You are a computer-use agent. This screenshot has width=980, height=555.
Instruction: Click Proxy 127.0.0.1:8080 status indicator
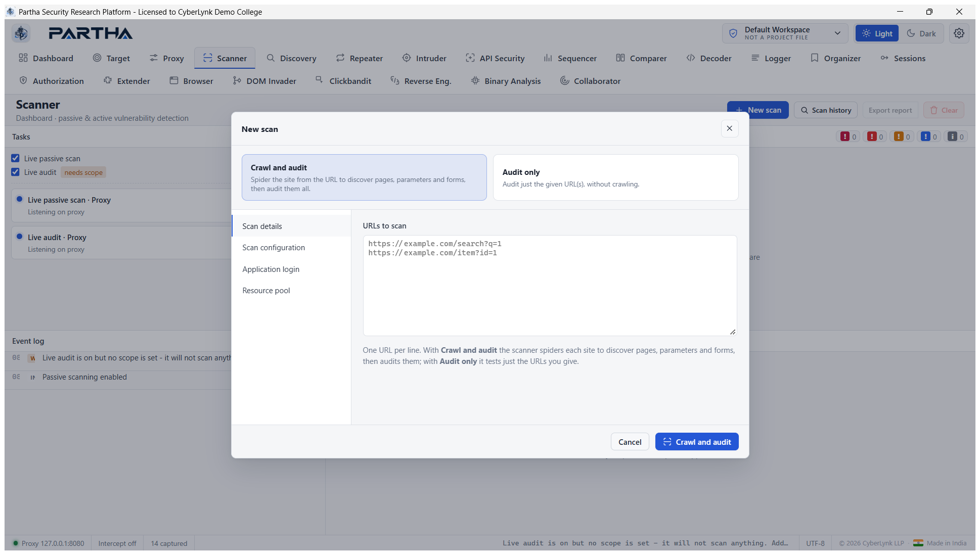tap(49, 543)
